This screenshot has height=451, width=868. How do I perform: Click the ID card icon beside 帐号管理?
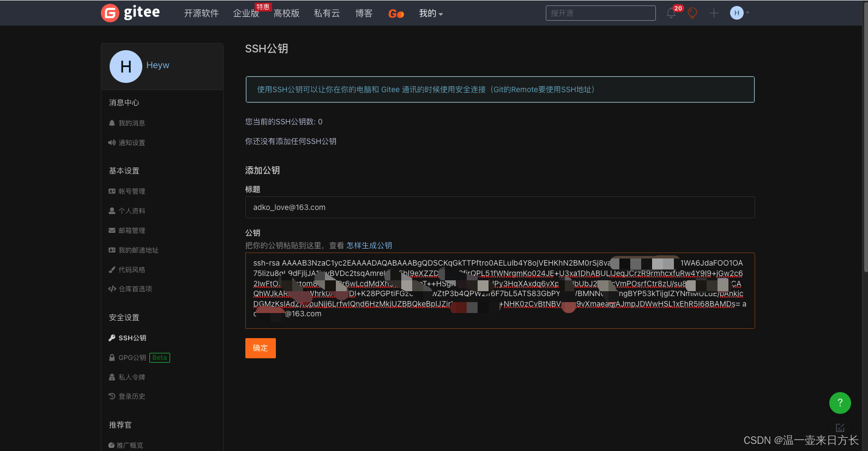112,191
